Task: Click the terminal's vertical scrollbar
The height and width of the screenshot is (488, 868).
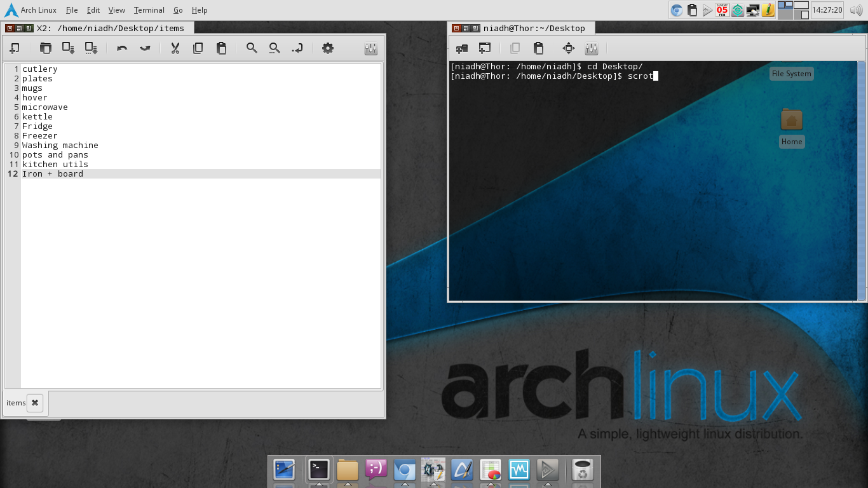Action: click(x=862, y=180)
